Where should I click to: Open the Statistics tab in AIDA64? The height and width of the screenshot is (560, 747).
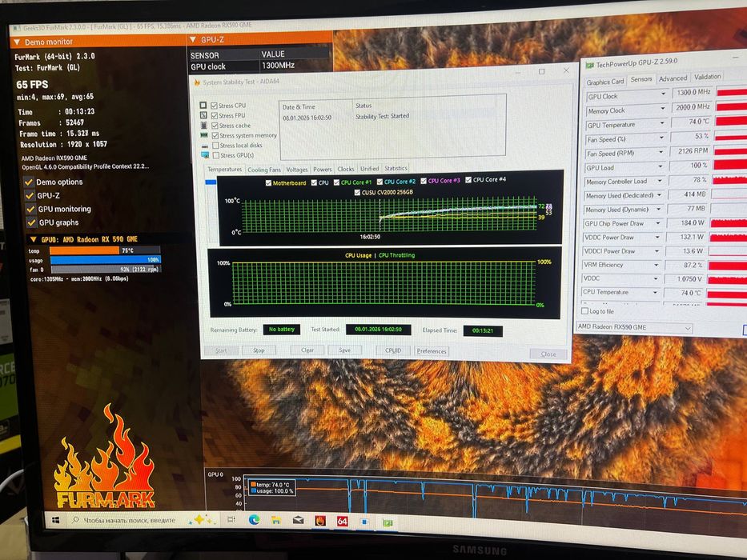pos(396,169)
